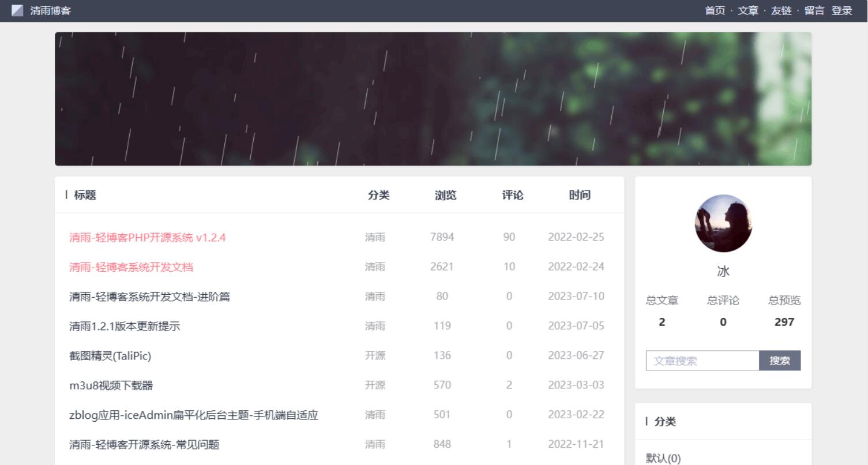Click the 文章搜索 input field
The height and width of the screenshot is (465, 868).
pos(704,360)
